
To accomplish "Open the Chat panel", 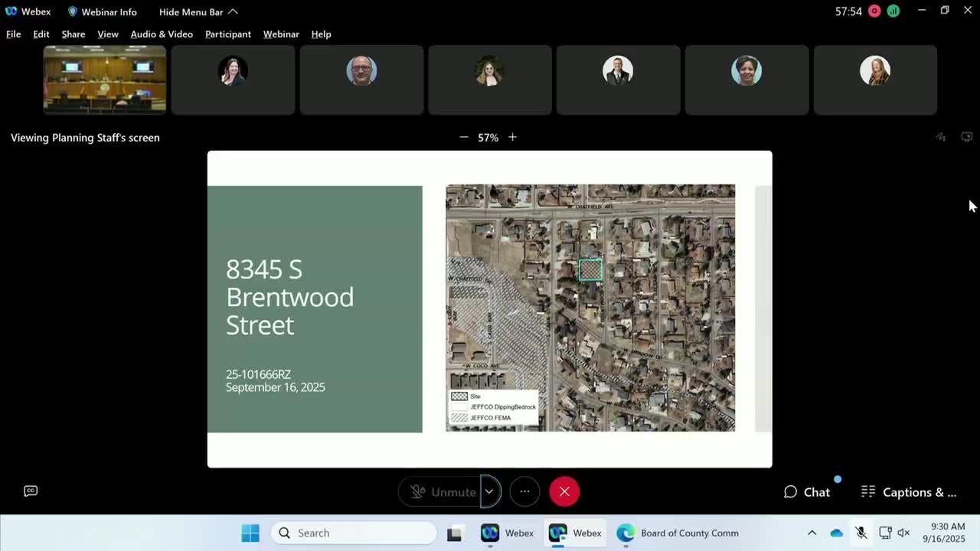I will click(x=807, y=492).
